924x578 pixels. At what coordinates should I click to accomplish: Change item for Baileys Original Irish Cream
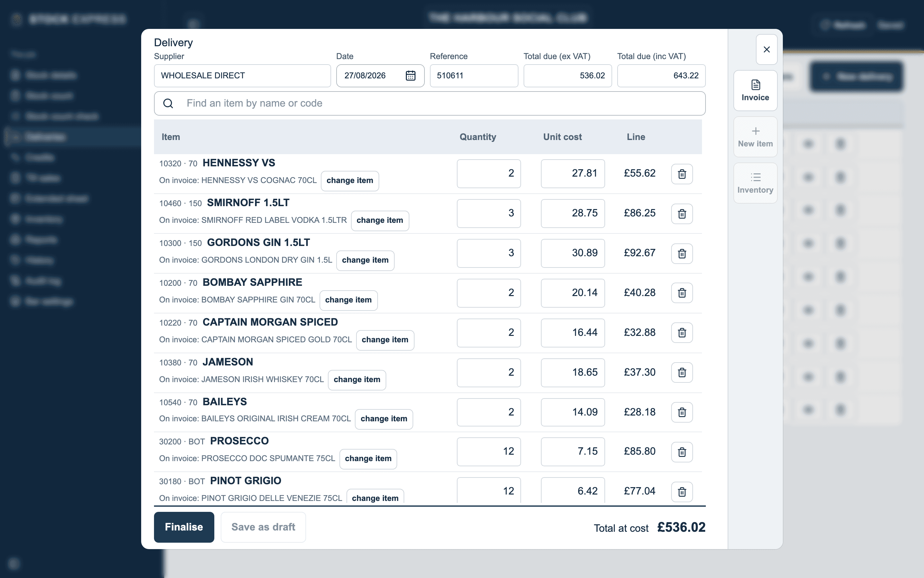pos(384,419)
